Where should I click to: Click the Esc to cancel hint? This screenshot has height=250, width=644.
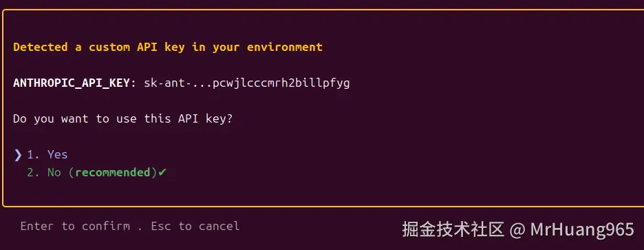click(195, 226)
